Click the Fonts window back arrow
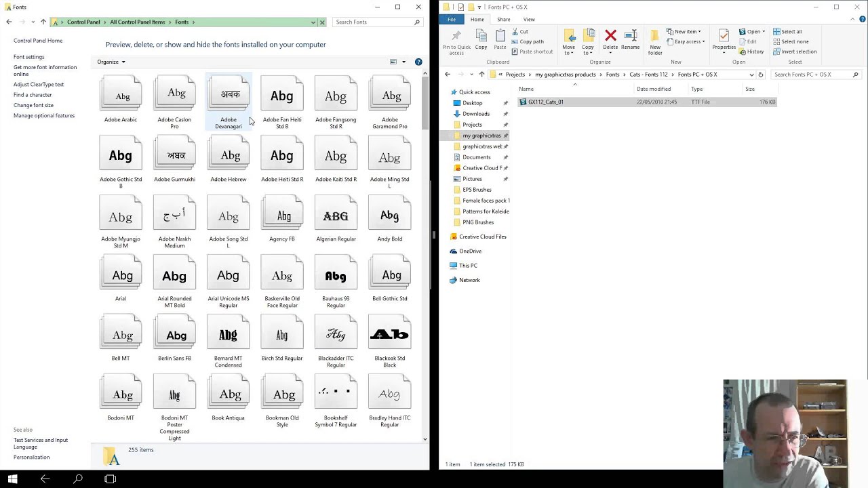The width and height of the screenshot is (868, 488). (9, 22)
